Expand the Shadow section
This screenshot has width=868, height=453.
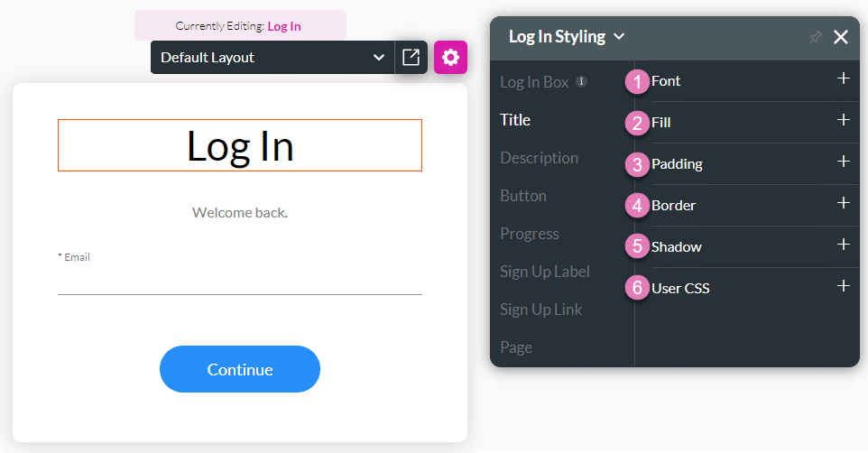(x=843, y=245)
